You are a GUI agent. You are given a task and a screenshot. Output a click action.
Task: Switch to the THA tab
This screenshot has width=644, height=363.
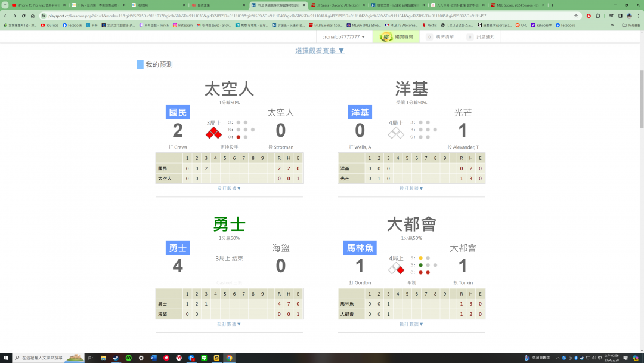click(x=97, y=5)
